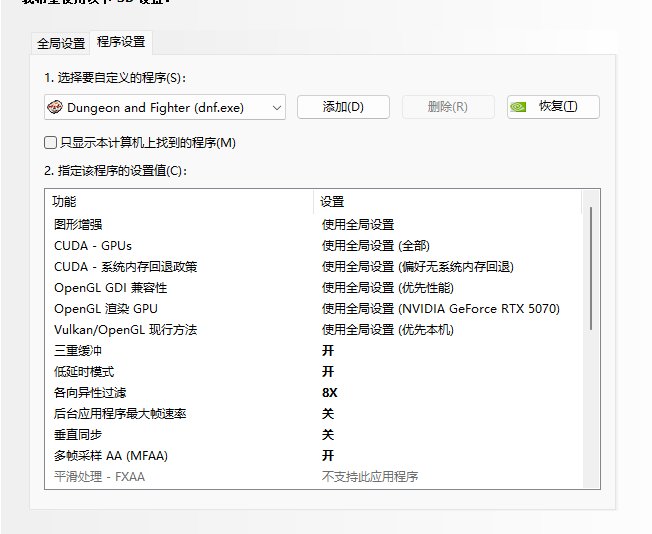Select the 多帧采样 AA (MFAA) row
652x534 pixels.
314,455
